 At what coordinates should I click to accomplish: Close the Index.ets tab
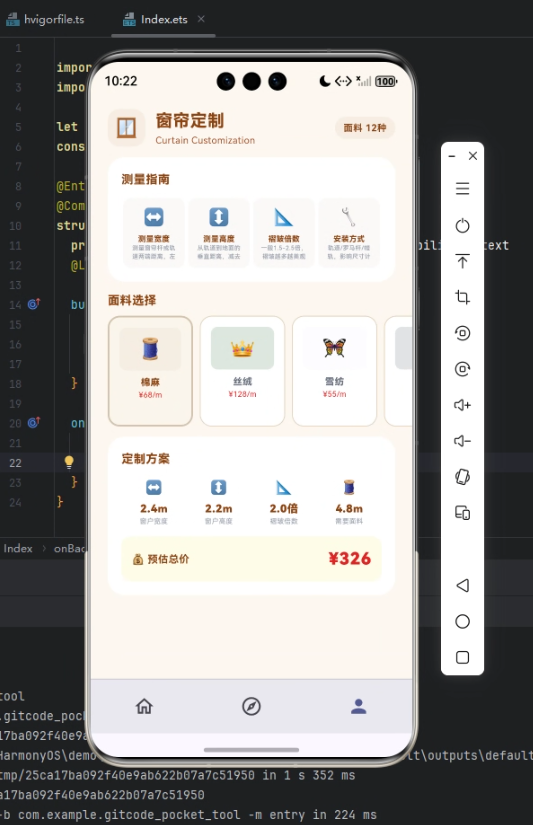[x=201, y=19]
